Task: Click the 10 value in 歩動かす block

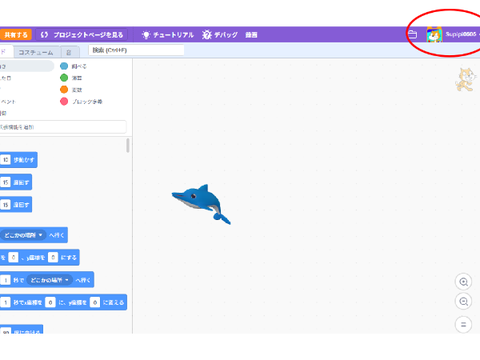Action: point(6,160)
